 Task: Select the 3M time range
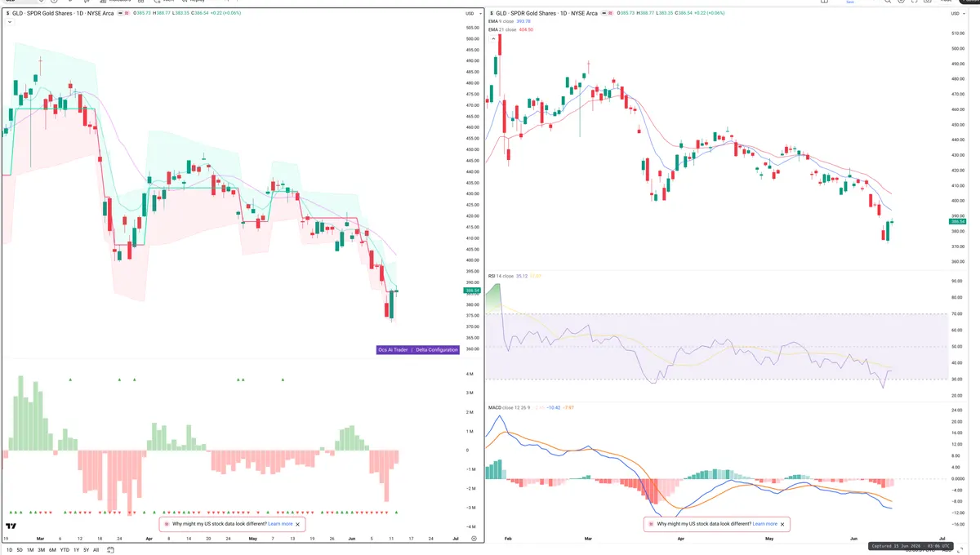tap(41, 550)
